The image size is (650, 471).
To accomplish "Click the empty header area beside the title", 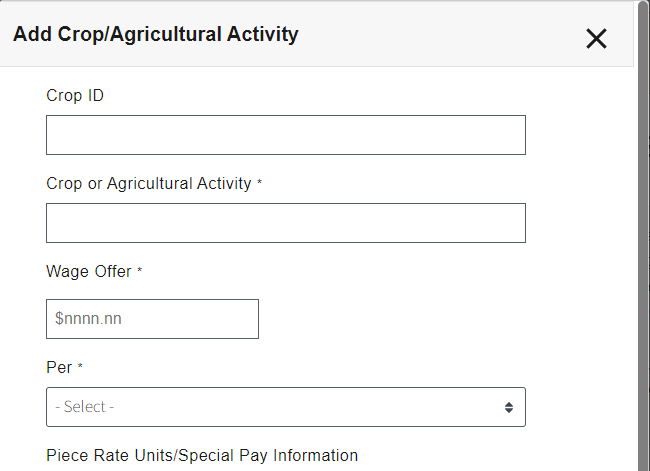I will pyautogui.click(x=440, y=35).
